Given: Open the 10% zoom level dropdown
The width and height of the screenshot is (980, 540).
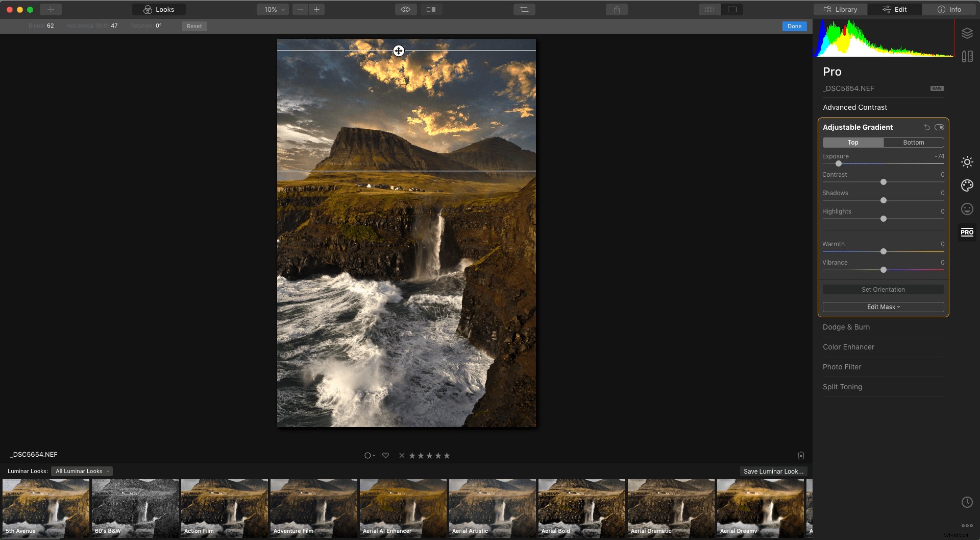Looking at the screenshot, I should 272,9.
